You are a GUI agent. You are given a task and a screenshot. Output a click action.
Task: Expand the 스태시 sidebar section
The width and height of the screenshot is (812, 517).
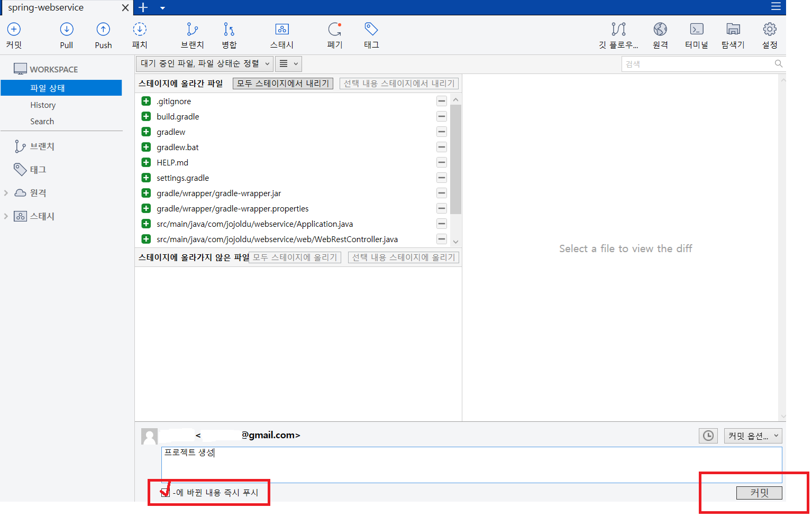tap(6, 216)
